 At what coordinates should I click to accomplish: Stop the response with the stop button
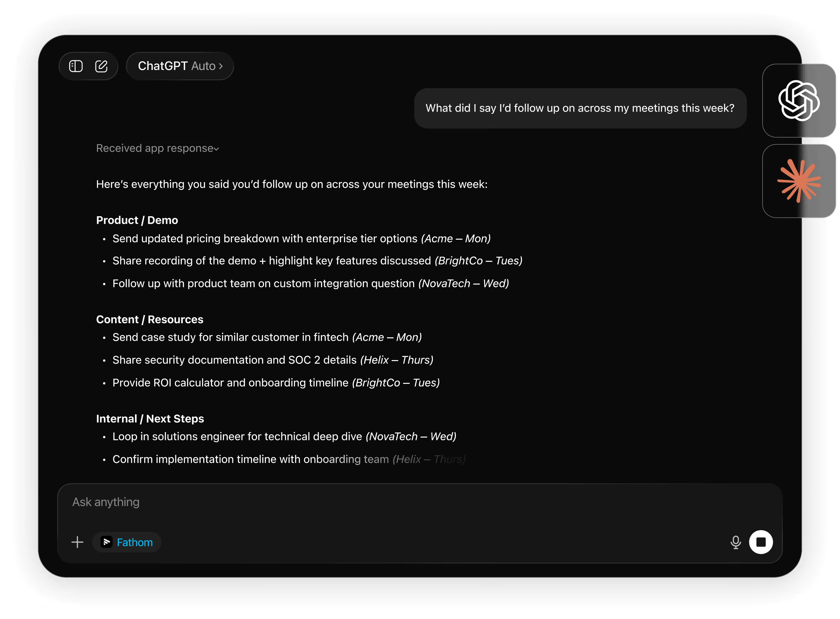pyautogui.click(x=761, y=542)
